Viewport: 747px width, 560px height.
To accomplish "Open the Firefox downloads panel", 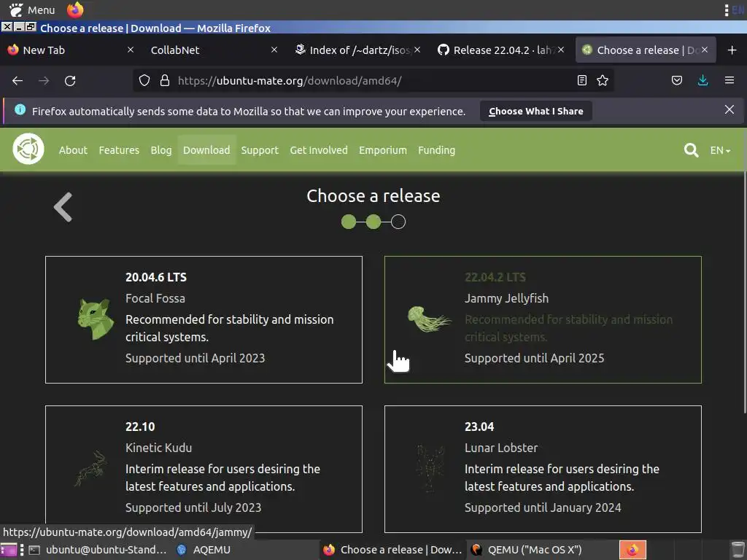I will tap(703, 80).
